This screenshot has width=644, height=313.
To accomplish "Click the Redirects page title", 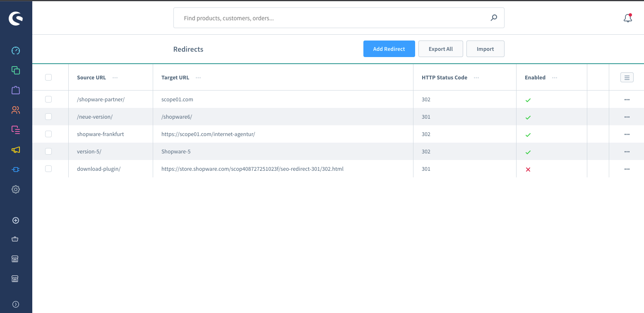I will (188, 49).
